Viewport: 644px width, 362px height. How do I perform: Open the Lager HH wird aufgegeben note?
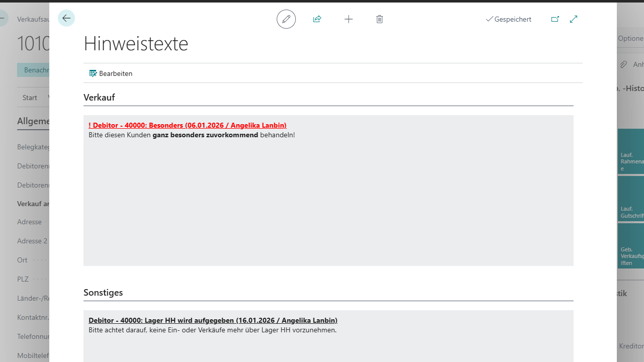click(213, 320)
